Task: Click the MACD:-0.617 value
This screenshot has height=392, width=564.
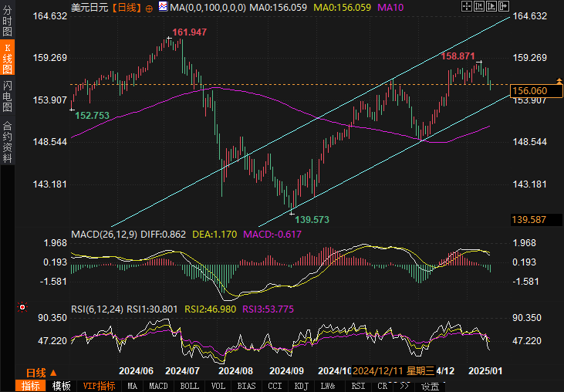Action: [272, 235]
